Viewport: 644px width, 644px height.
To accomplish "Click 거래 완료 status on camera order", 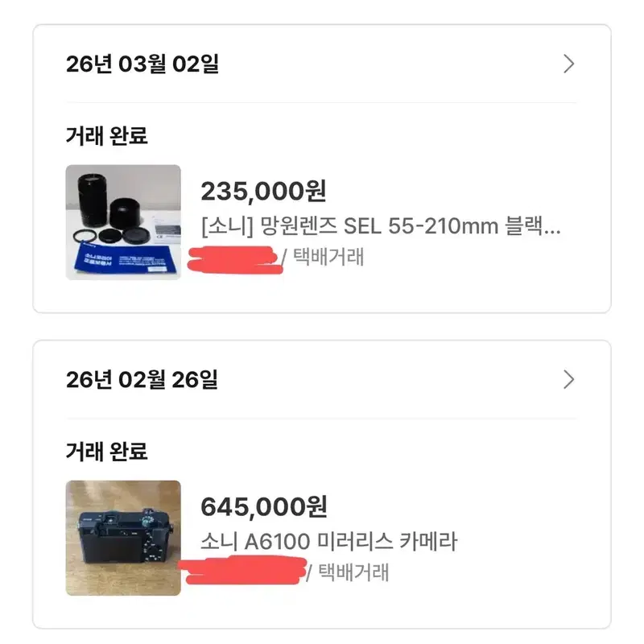I will point(106,451).
